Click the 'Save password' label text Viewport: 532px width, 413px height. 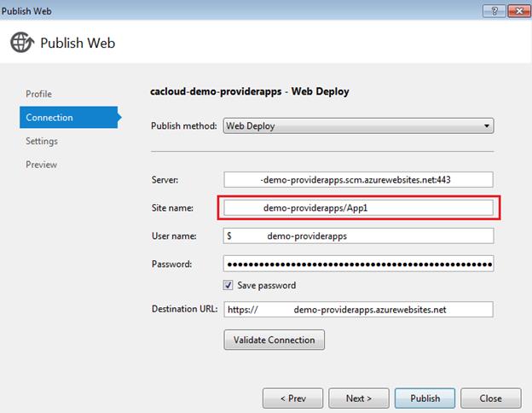click(266, 285)
